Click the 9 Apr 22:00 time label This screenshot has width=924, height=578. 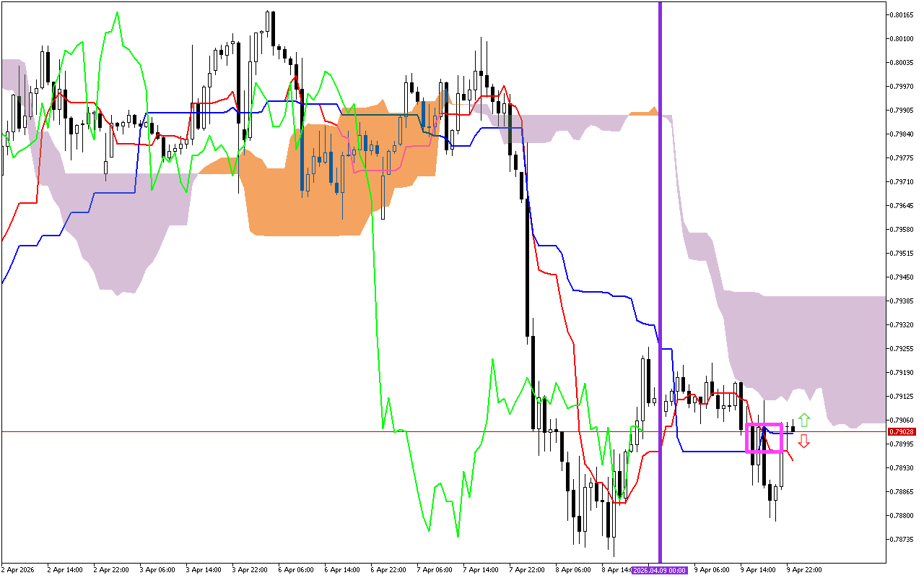803,570
